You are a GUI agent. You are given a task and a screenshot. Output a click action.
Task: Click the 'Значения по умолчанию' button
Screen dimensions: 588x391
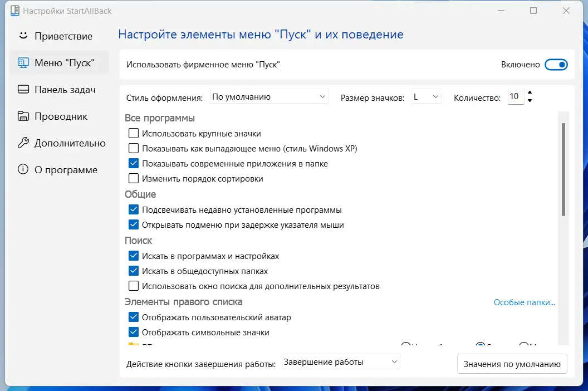(x=512, y=364)
